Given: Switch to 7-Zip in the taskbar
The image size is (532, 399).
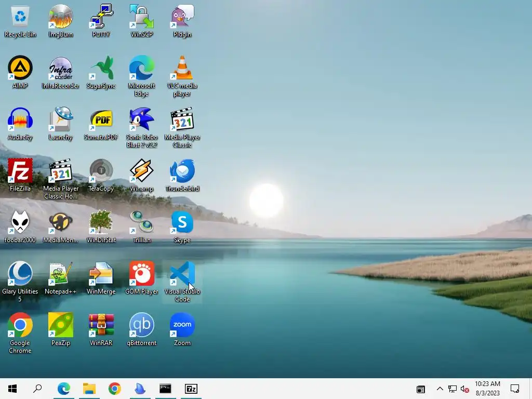Looking at the screenshot, I should [191, 389].
